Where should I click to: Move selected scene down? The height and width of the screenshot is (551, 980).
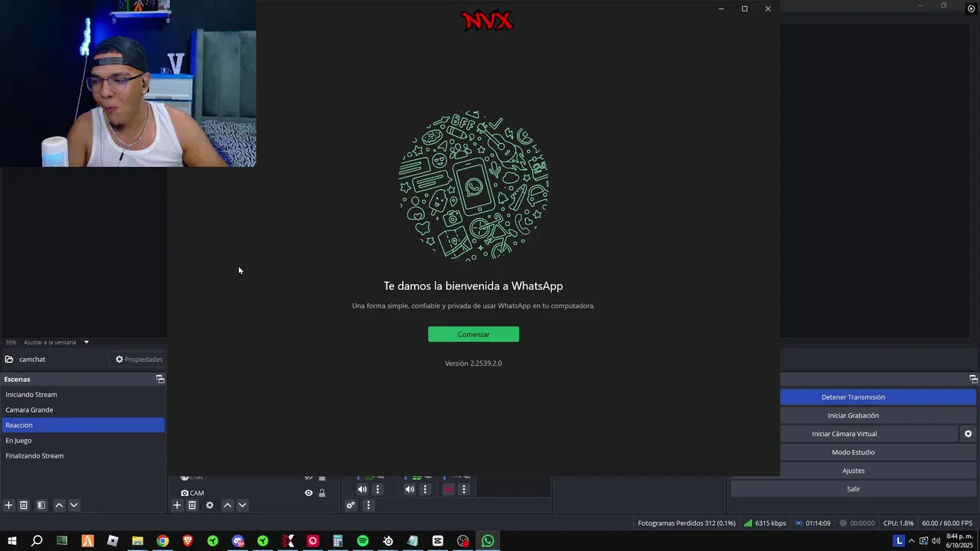[x=74, y=505]
